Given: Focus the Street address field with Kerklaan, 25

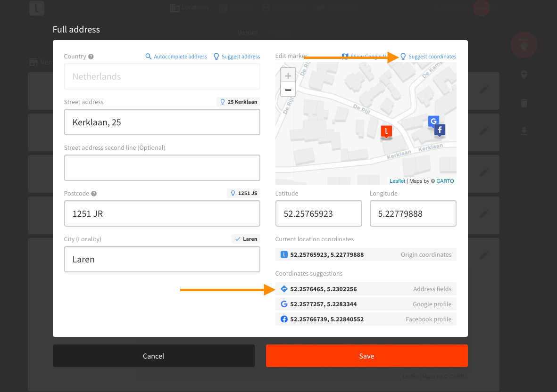Looking at the screenshot, I should [162, 122].
